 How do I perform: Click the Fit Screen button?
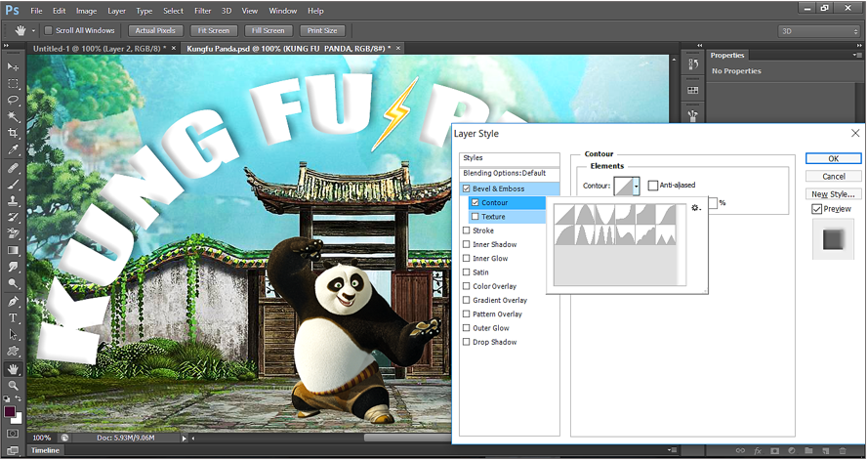click(214, 31)
